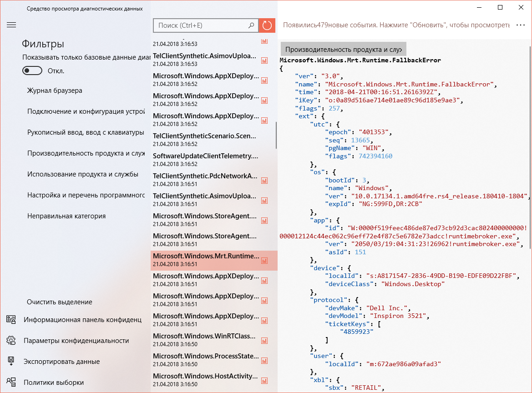Select Подключение и конфигурация устройств filter
This screenshot has height=393, width=532.
86,111
